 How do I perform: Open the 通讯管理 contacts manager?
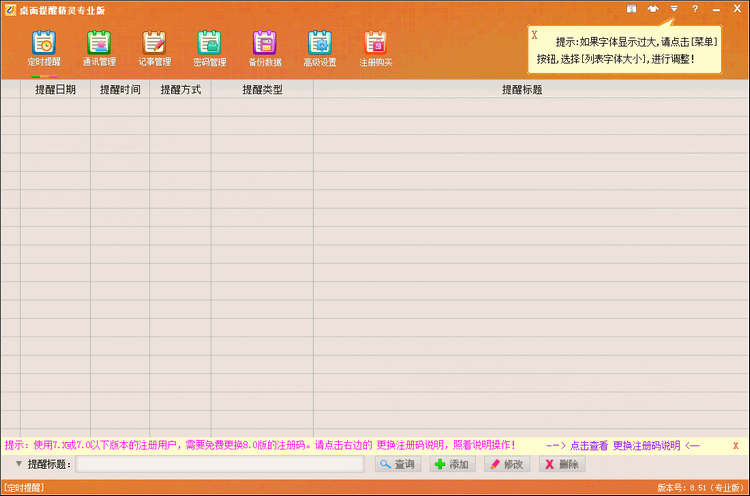[x=99, y=49]
